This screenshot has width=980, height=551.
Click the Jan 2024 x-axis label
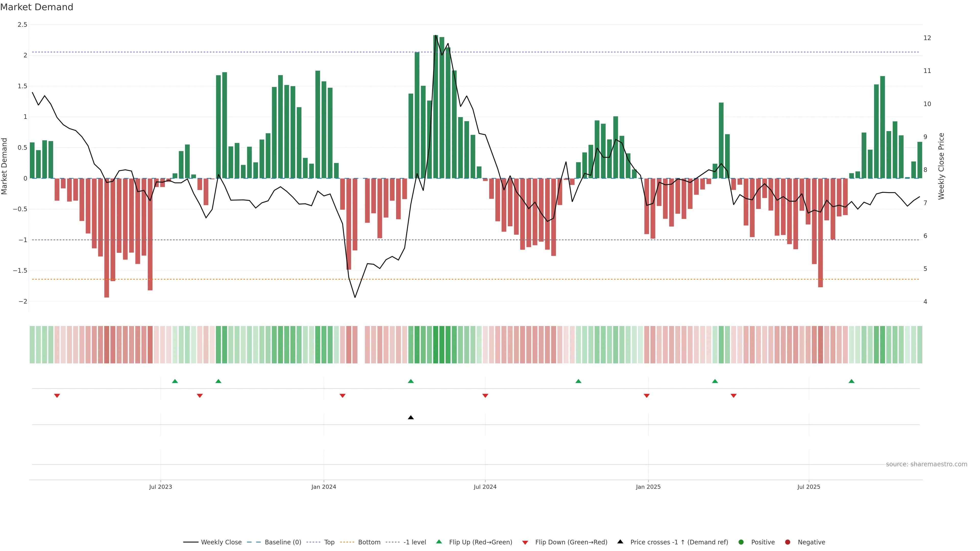(x=323, y=487)
